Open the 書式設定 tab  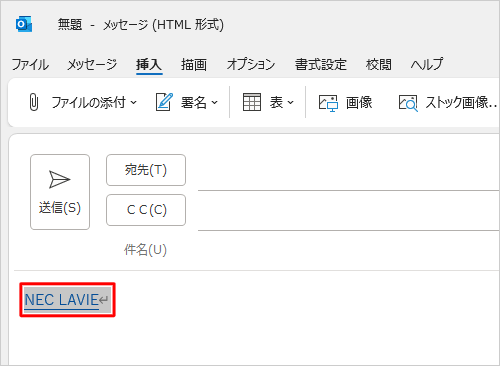(321, 64)
